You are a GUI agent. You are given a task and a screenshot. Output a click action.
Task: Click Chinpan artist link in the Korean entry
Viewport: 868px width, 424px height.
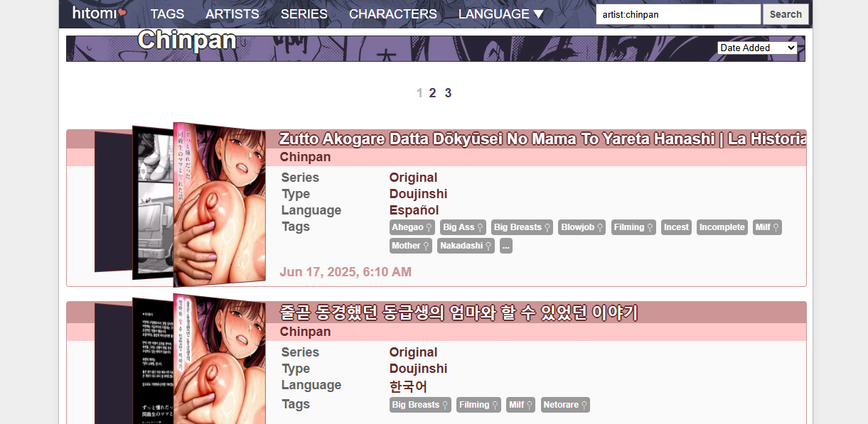pyautogui.click(x=305, y=332)
